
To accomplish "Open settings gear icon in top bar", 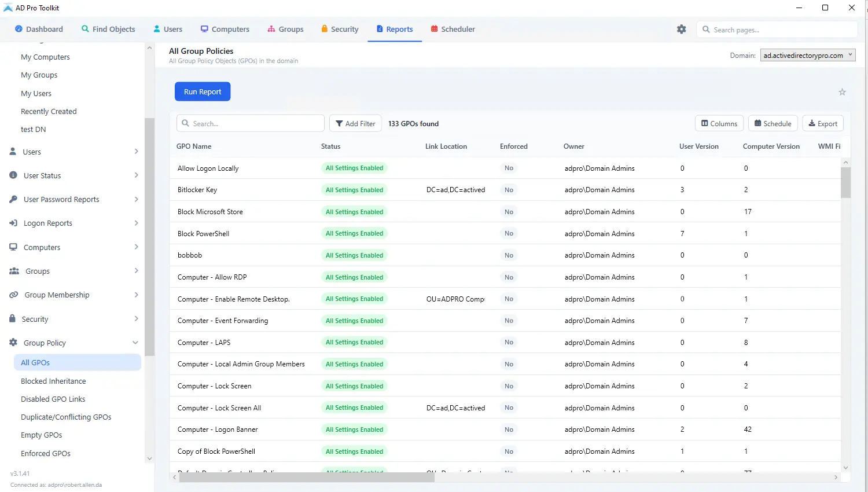I will point(682,29).
